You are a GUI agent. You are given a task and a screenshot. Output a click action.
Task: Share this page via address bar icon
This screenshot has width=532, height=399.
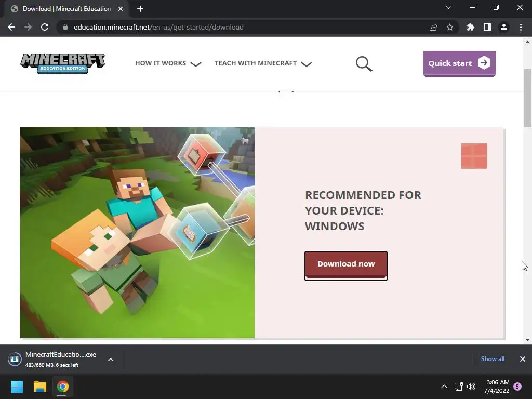tap(433, 27)
